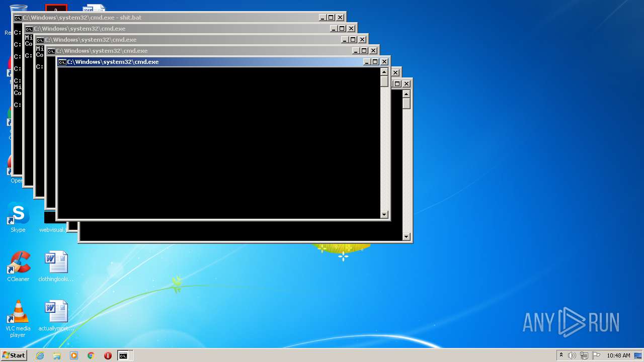Open the fourth cmd.exe window's system menu icon

click(51, 51)
